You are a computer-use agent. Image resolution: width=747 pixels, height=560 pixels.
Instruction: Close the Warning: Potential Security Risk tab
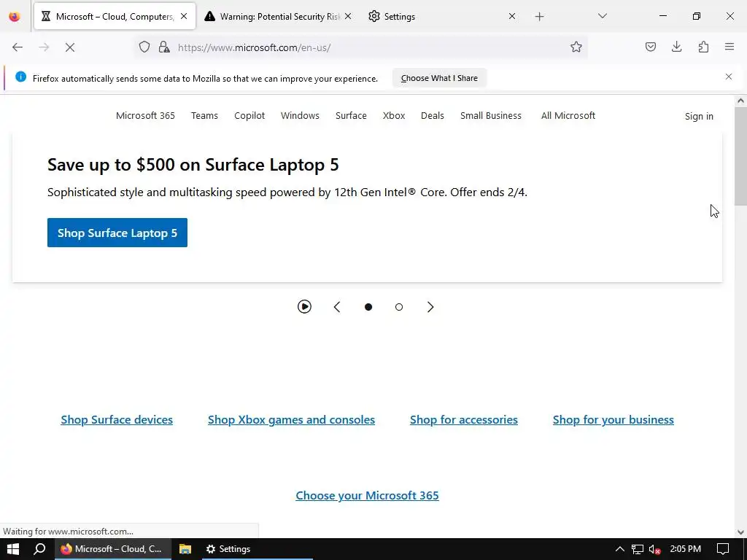(348, 16)
